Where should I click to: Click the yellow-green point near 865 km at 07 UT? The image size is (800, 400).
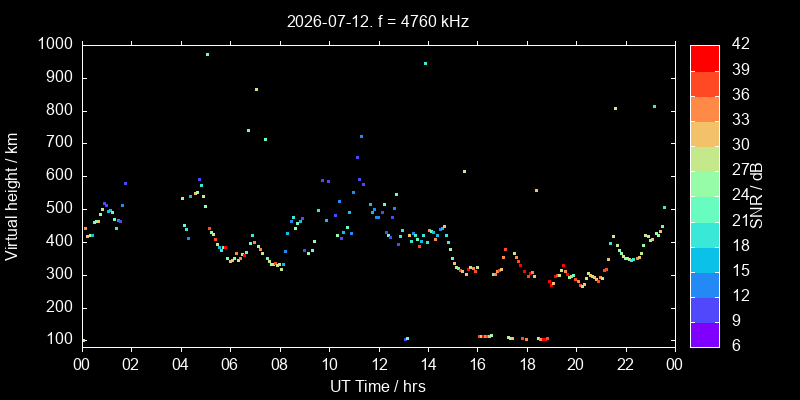tap(257, 90)
